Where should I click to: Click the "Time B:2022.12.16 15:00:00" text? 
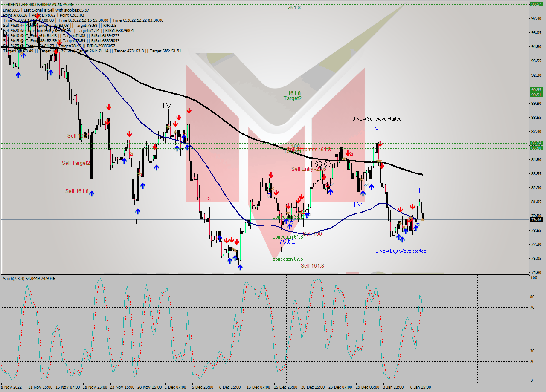pos(83,20)
